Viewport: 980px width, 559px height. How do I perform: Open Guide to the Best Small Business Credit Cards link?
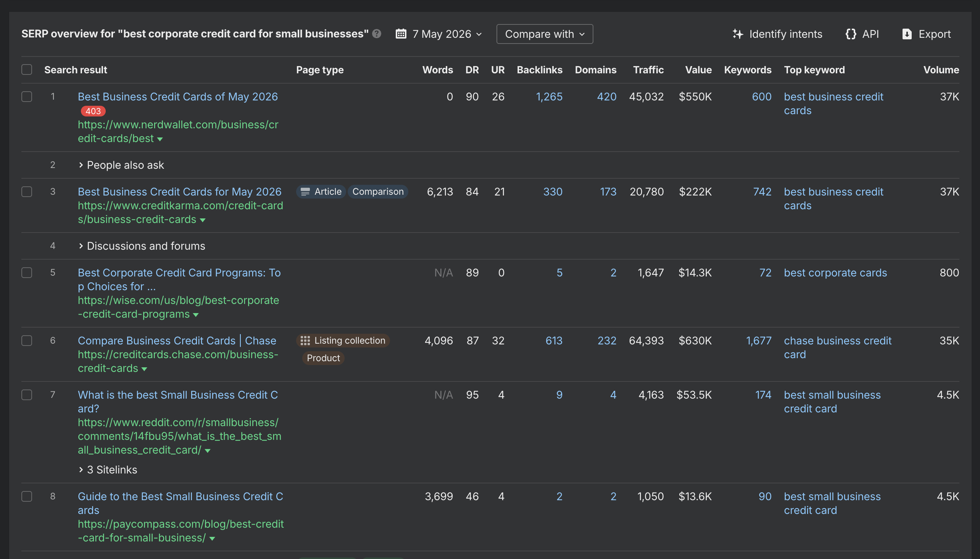pyautogui.click(x=181, y=503)
